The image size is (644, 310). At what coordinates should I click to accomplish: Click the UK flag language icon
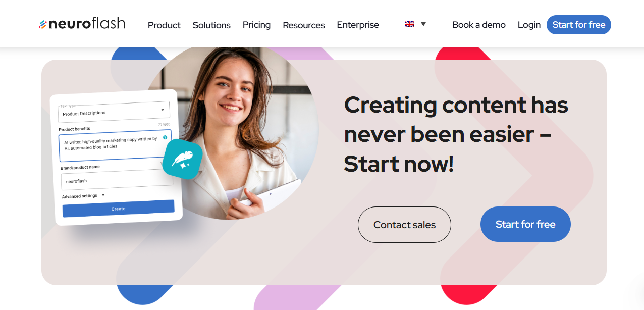coord(410,24)
